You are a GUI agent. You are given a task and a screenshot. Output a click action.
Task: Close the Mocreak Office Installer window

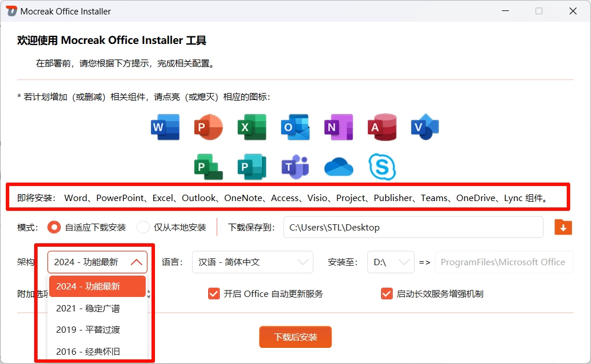(573, 11)
